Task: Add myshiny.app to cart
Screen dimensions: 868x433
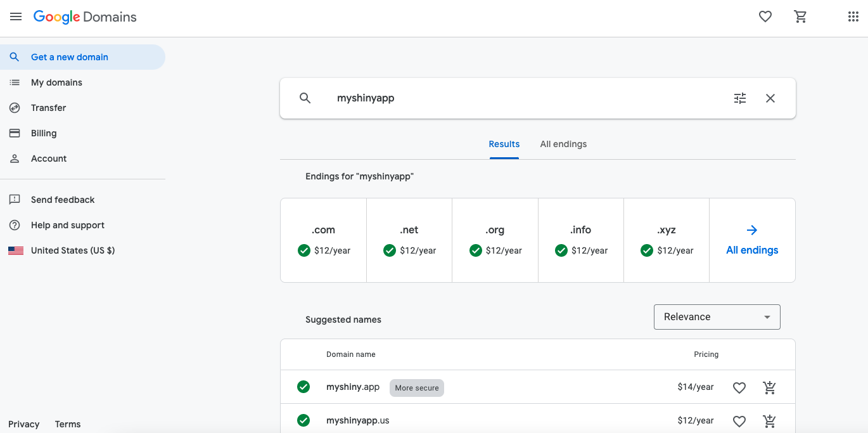Action: pyautogui.click(x=770, y=387)
